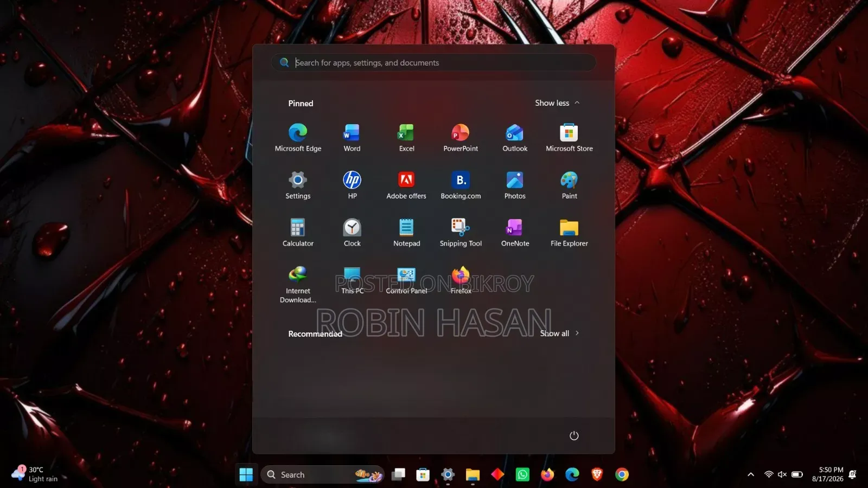Launch the Clock app

352,233
